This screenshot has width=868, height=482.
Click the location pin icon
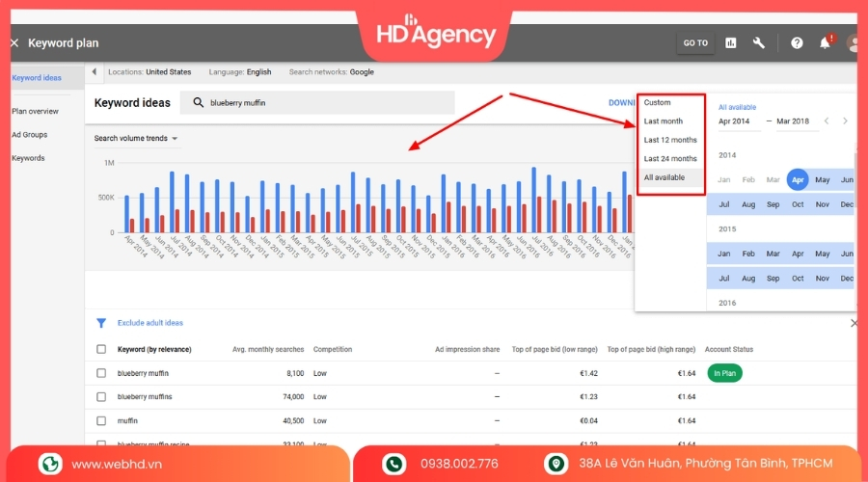[556, 464]
